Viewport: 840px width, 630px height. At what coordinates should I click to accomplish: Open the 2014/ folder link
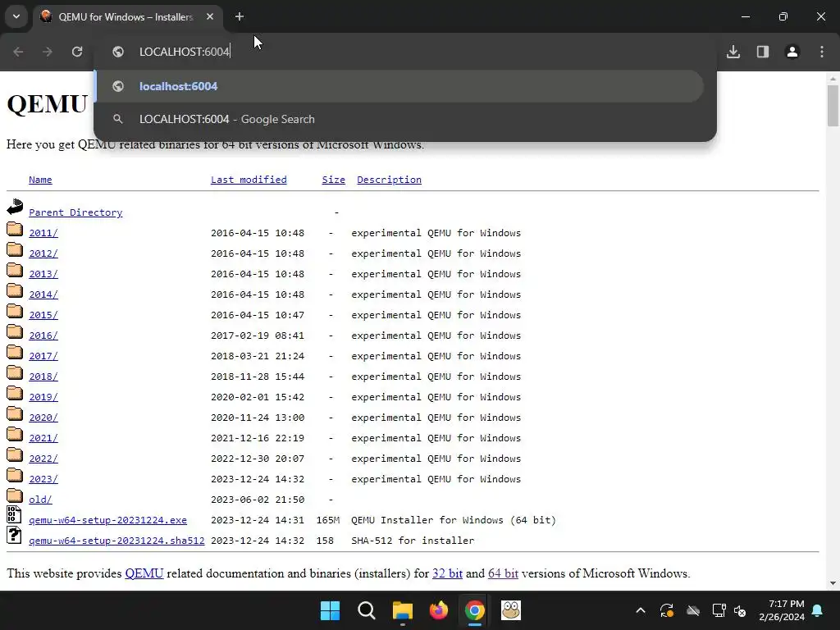43,294
